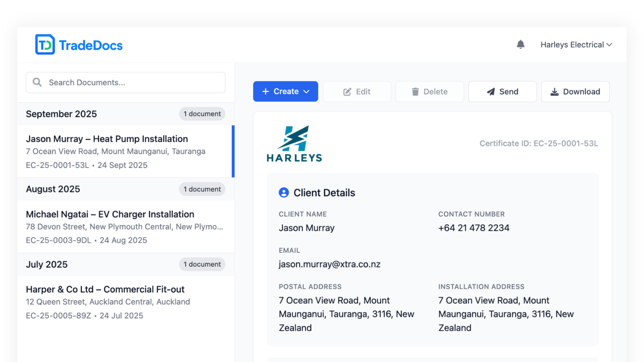Click the jason.murray@xtra.co.nz email address

[330, 264]
